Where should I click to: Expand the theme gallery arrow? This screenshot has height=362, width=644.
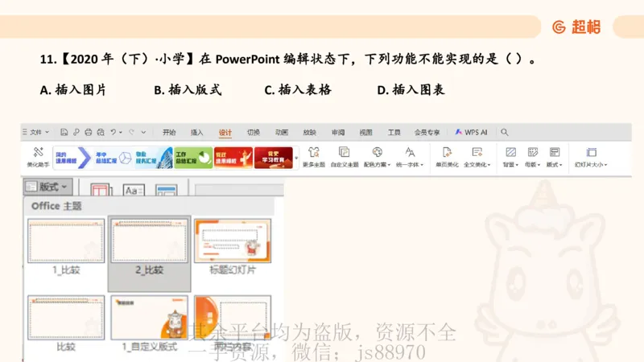tap(296, 158)
